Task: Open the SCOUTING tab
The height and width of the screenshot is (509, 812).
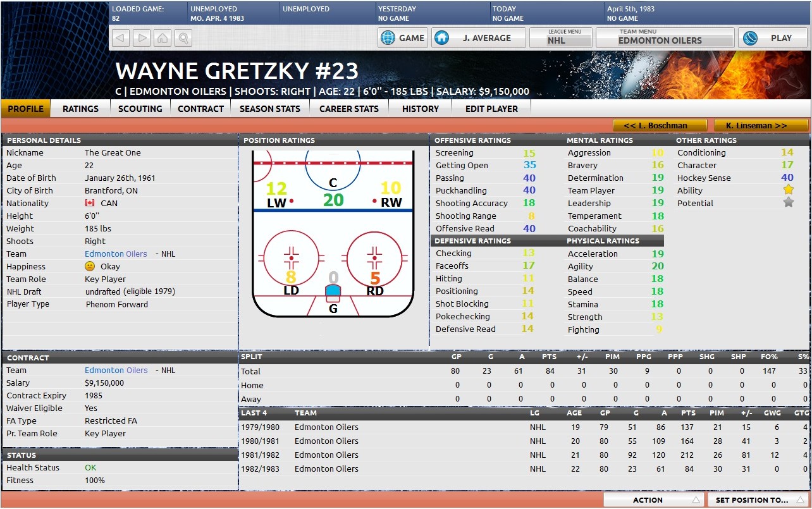Action: (x=140, y=109)
